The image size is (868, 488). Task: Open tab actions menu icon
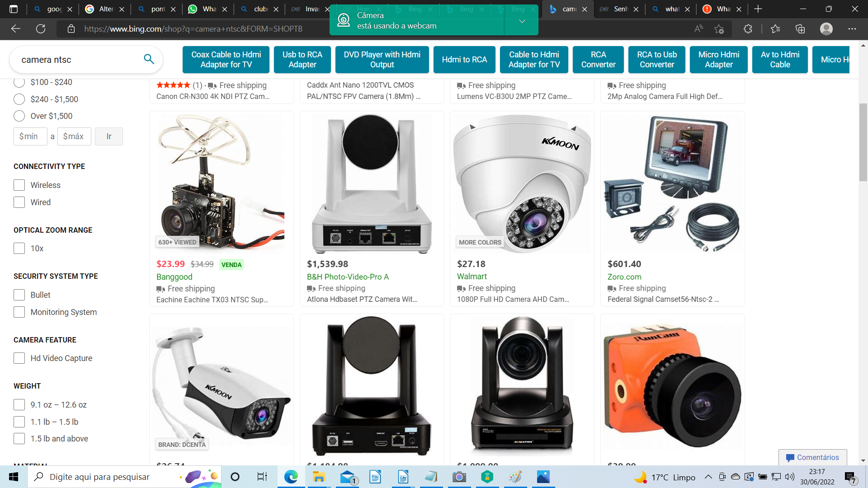point(14,9)
